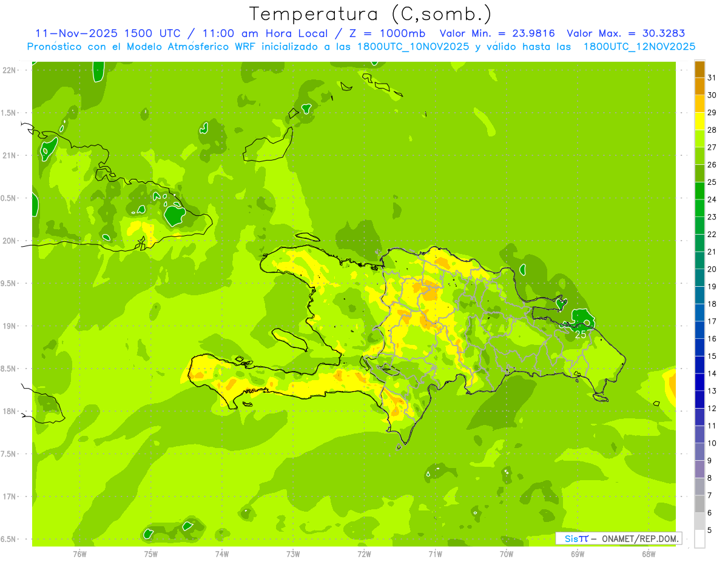The height and width of the screenshot is (562, 728).
Task: Pick the lime legend swatch between 27 and 28
Action: coord(699,139)
